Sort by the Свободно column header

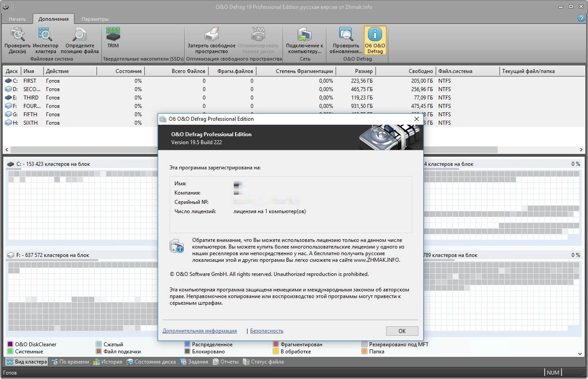point(406,71)
